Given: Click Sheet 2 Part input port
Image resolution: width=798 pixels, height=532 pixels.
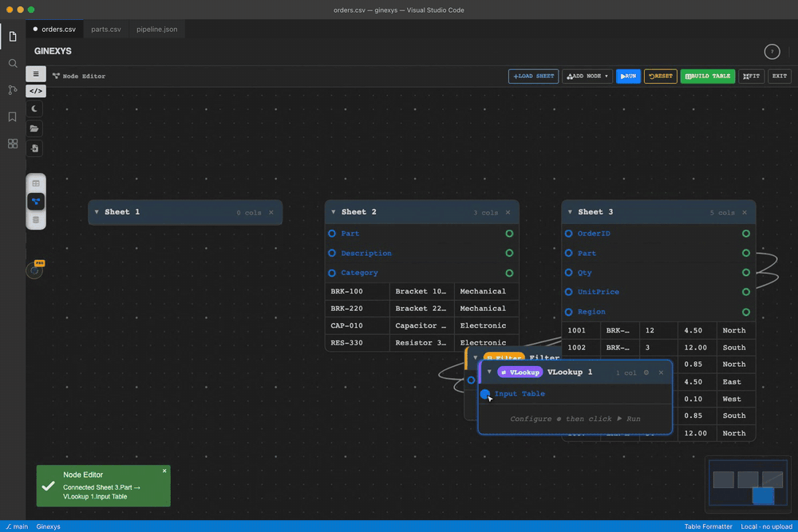Looking at the screenshot, I should coord(332,234).
